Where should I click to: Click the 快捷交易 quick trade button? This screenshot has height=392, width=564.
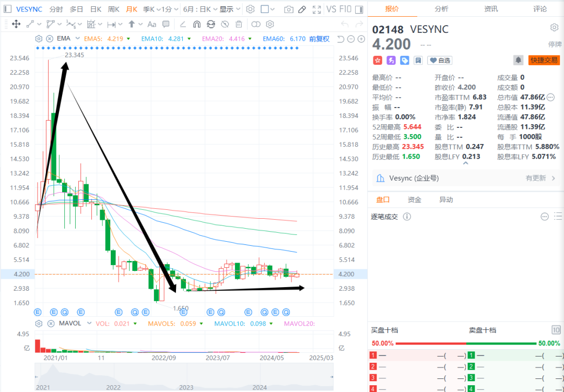pos(544,60)
